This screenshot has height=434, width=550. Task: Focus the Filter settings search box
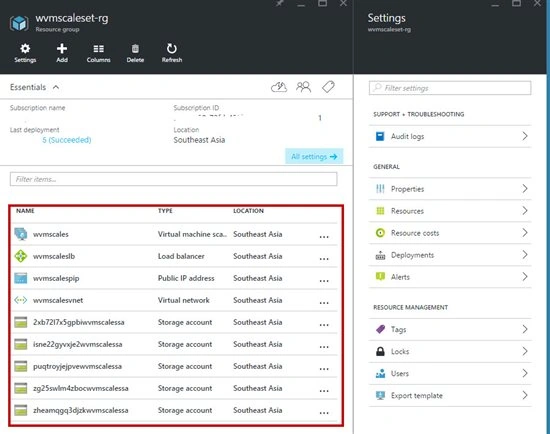pos(450,88)
